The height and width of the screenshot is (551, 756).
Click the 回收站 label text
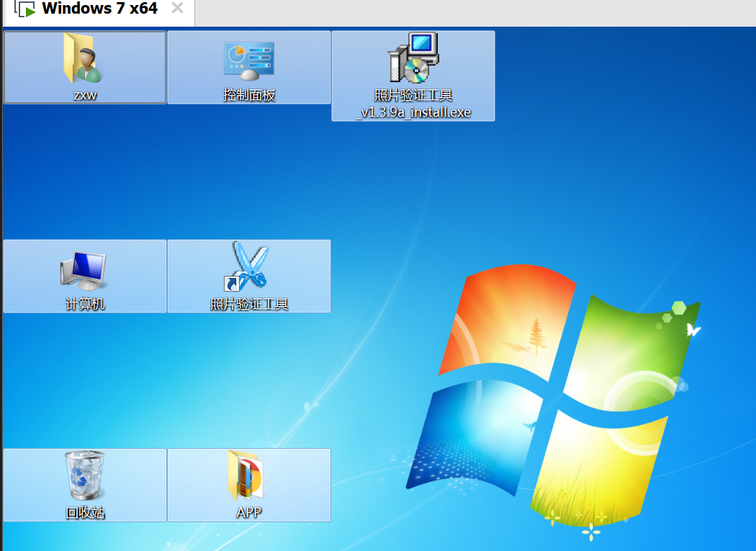[x=85, y=513]
